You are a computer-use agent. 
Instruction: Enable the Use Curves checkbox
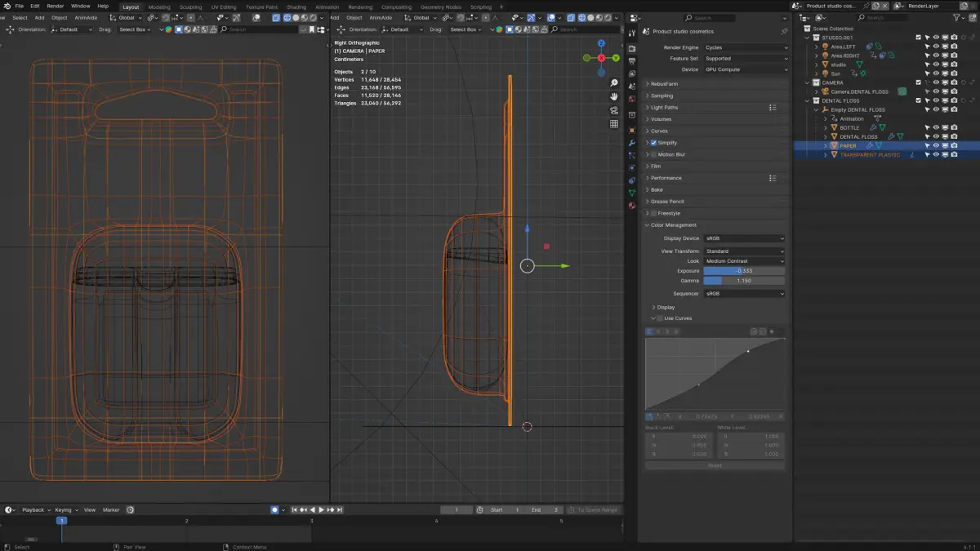click(x=660, y=318)
